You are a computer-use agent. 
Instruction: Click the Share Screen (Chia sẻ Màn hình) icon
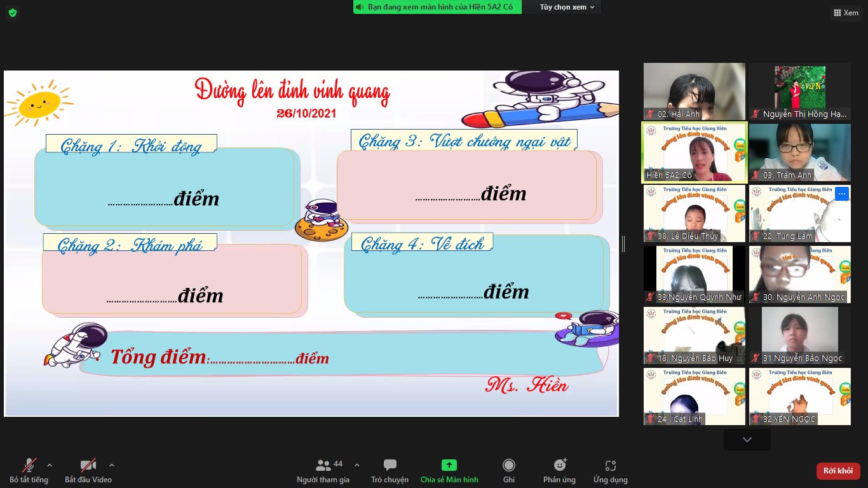point(449,466)
